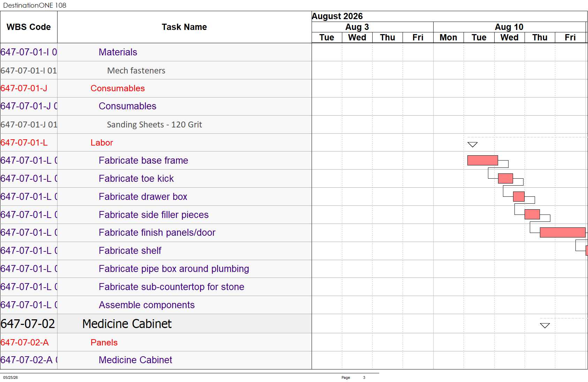
Task: Select the Fabricate side filler pieces bar
Action: [532, 215]
